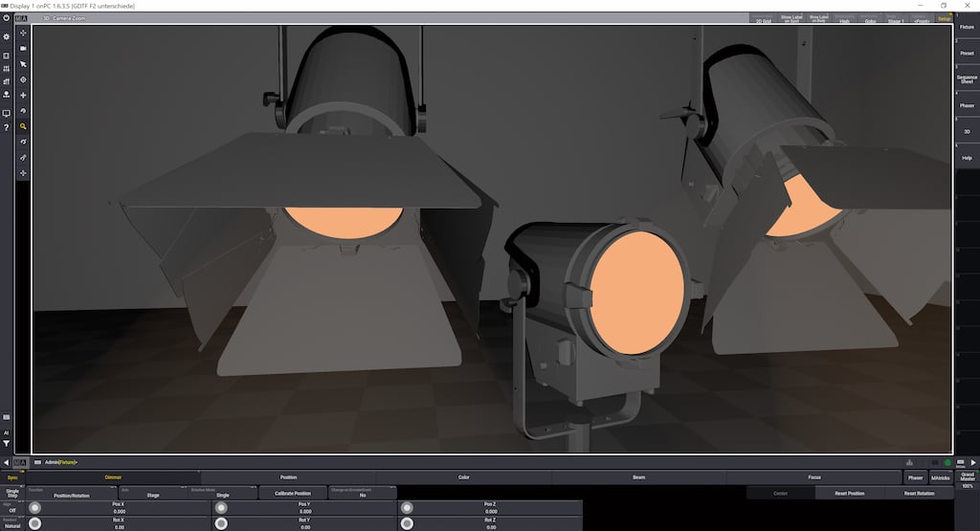Click the filter funnel icon

click(x=7, y=444)
